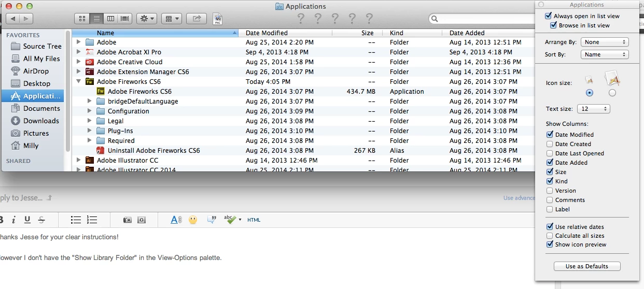This screenshot has width=644, height=289.
Task: Open the Sort By dropdown
Action: [x=605, y=54]
